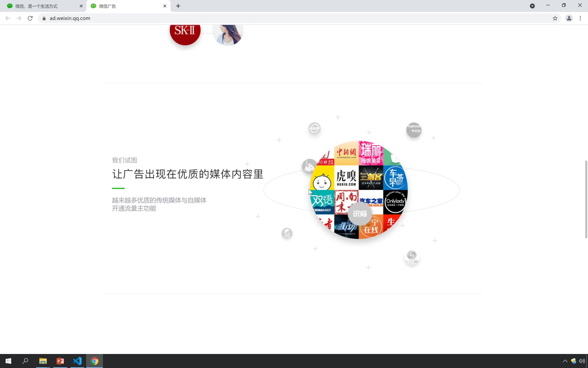This screenshot has height=368, width=588.
Task: Click the yellow smiley face mascot tile
Action: coord(322,178)
